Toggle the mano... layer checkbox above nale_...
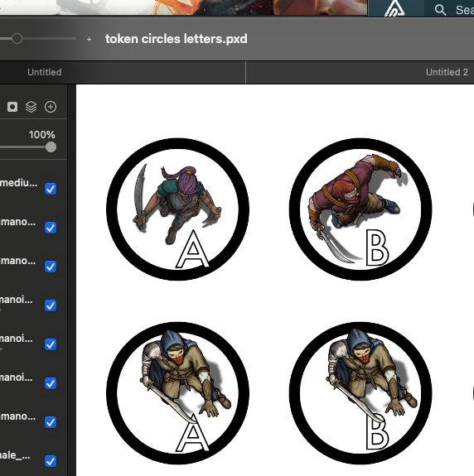 pos(51,422)
